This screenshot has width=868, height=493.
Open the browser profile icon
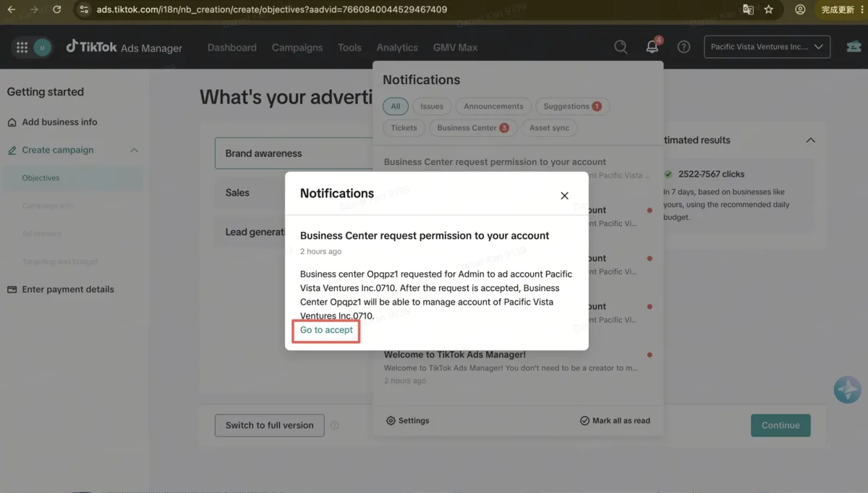pyautogui.click(x=800, y=9)
